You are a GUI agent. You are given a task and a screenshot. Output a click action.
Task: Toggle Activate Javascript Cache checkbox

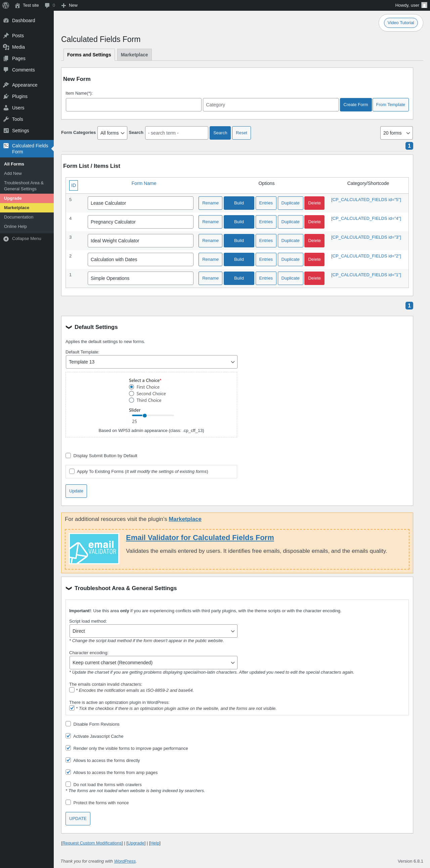[x=68, y=736]
